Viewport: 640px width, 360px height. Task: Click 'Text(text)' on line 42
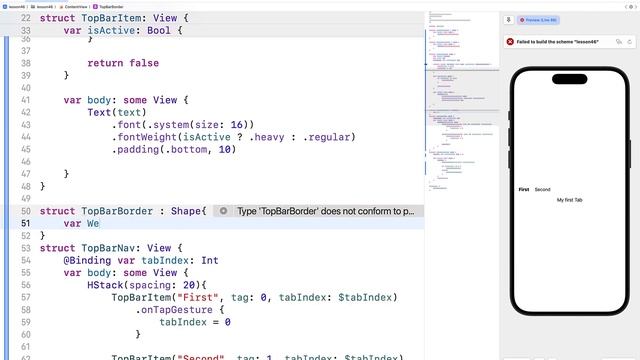[x=117, y=112]
